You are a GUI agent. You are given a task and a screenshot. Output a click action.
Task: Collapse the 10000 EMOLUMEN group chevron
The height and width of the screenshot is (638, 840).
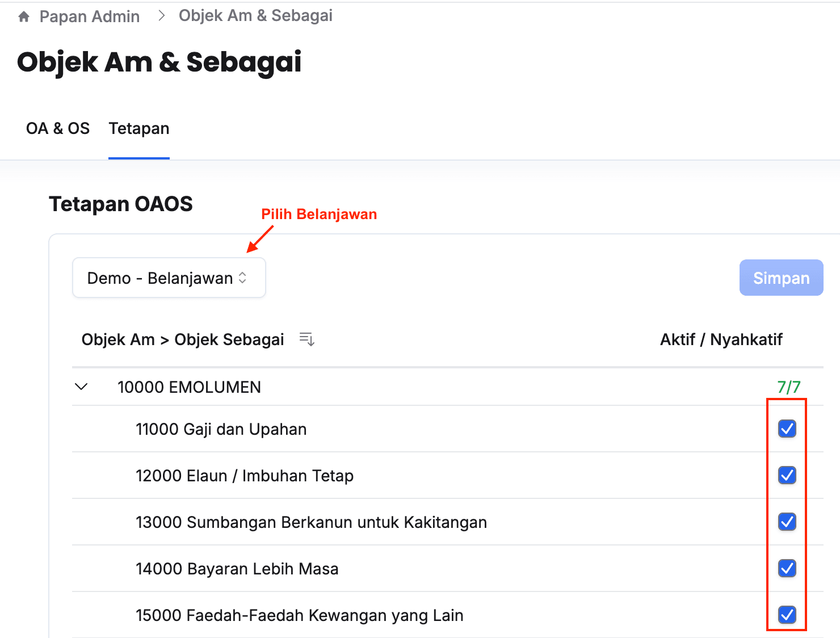[x=82, y=387]
